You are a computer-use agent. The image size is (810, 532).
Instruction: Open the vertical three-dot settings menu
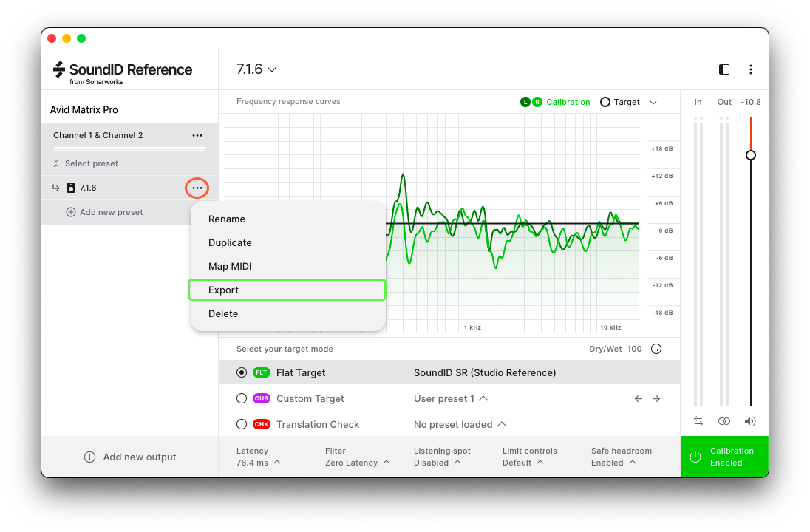pyautogui.click(x=751, y=69)
